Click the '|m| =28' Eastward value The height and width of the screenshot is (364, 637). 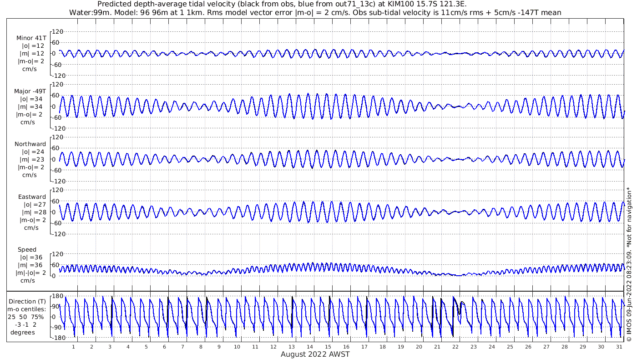[x=33, y=212]
